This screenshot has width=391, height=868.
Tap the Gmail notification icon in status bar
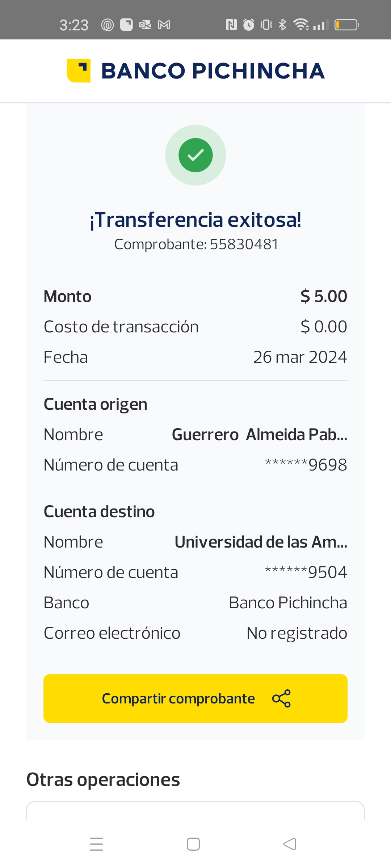point(164,25)
